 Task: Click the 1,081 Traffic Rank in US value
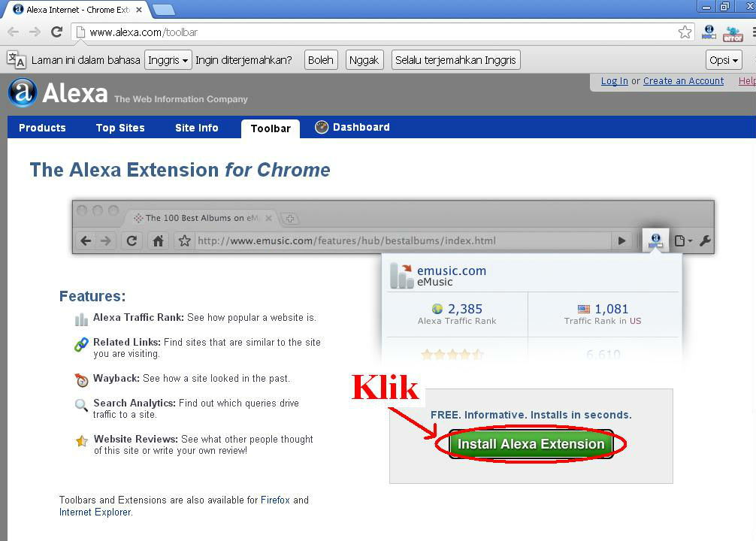click(612, 309)
